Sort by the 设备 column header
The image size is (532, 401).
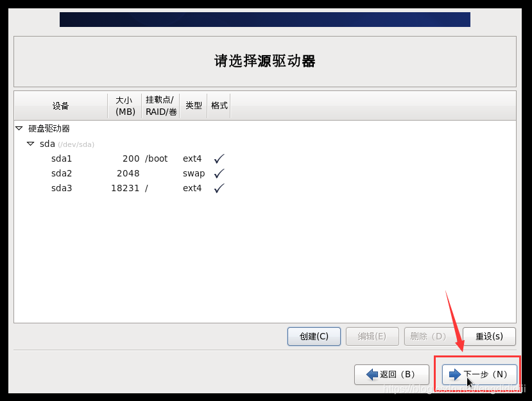click(x=61, y=106)
